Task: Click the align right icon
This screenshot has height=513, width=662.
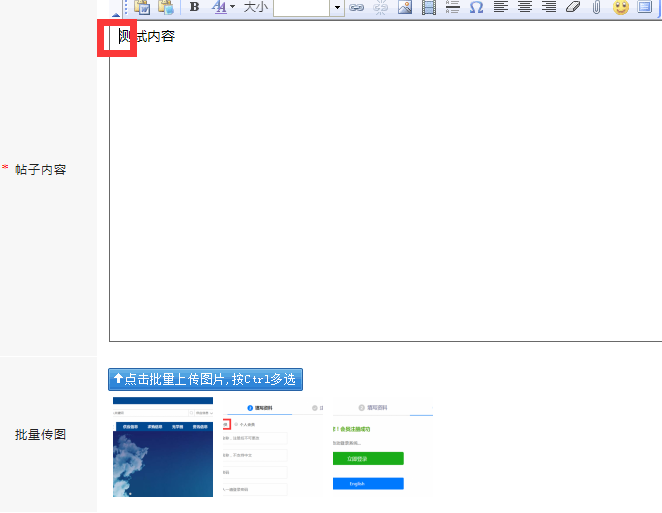Action: pos(548,7)
